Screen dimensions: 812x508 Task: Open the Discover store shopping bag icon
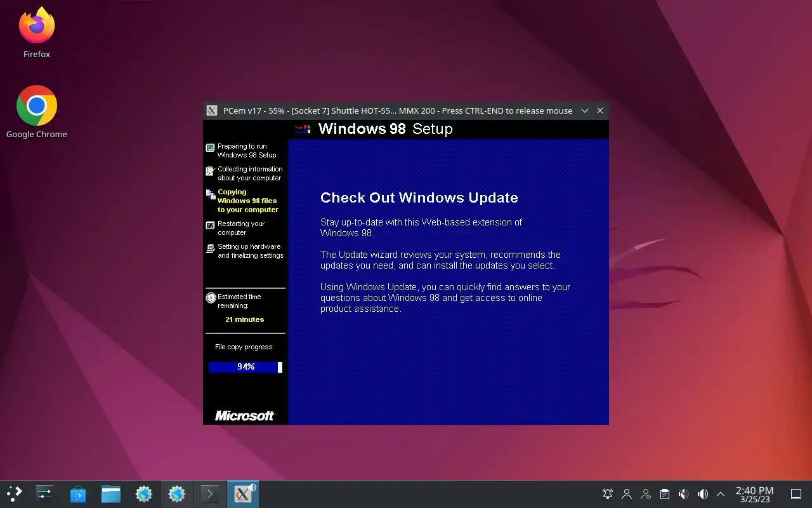pyautogui.click(x=78, y=494)
